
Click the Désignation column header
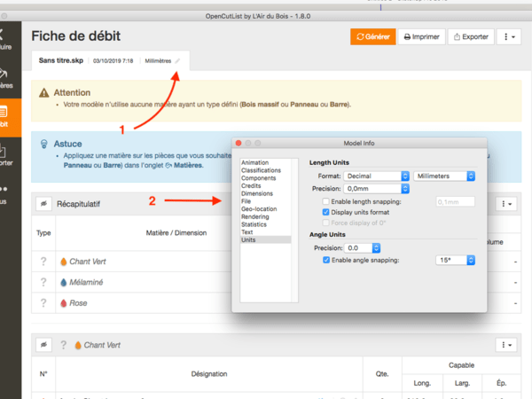tap(209, 374)
